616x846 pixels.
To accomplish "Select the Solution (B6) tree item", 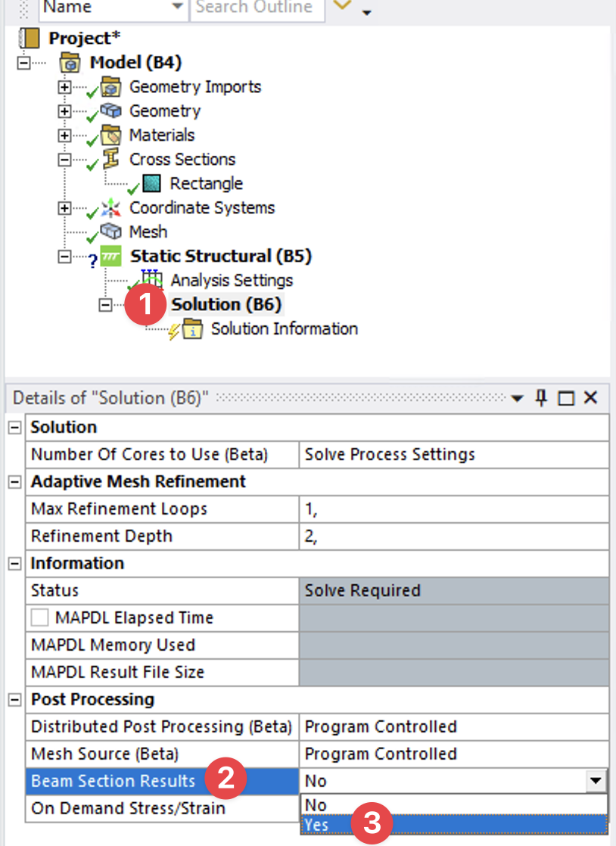I will point(226,305).
